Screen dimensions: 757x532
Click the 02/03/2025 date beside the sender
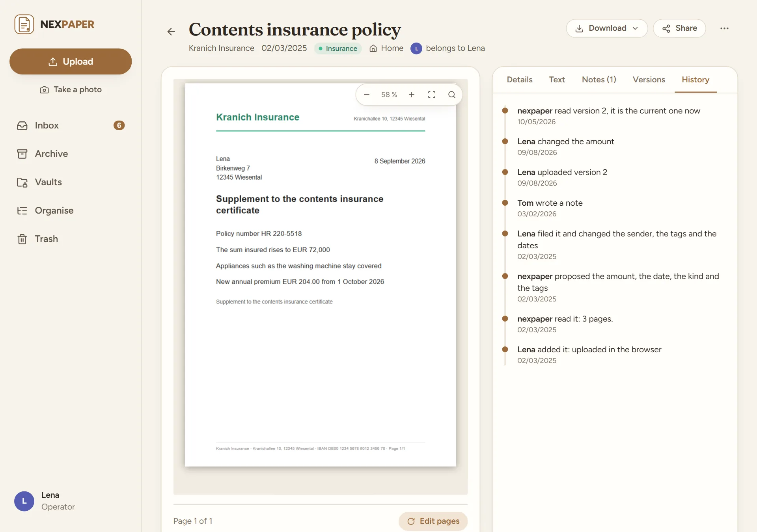(284, 48)
